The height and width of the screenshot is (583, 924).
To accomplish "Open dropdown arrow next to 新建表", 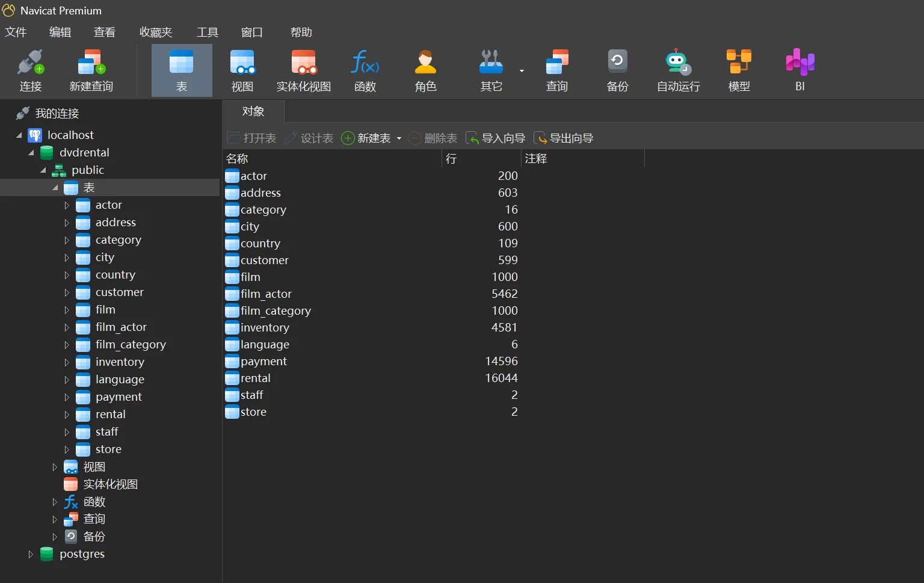I will click(399, 139).
